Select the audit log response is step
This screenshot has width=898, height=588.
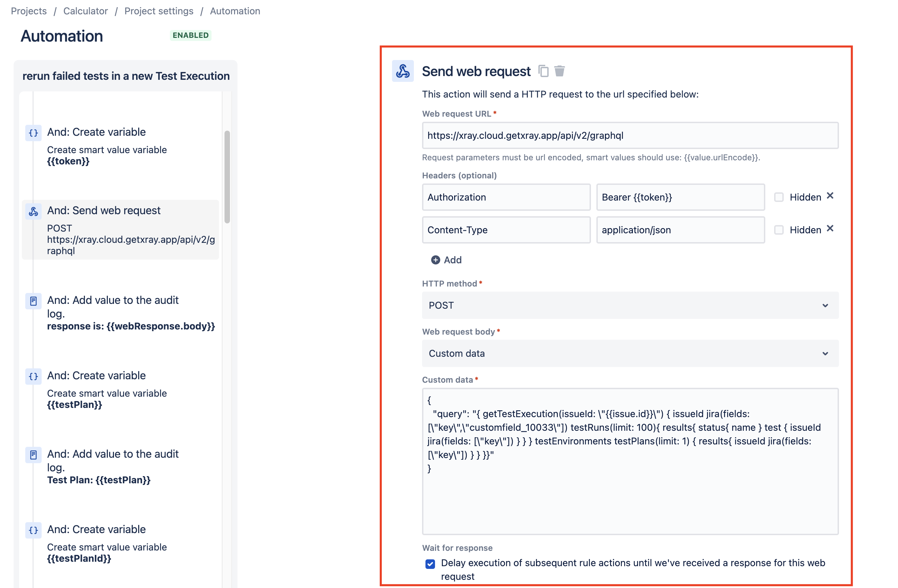[120, 313]
